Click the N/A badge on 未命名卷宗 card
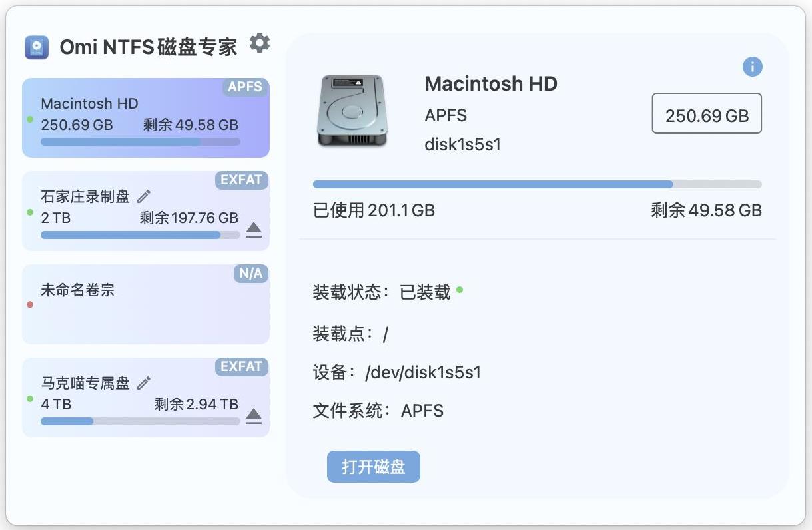 (250, 273)
